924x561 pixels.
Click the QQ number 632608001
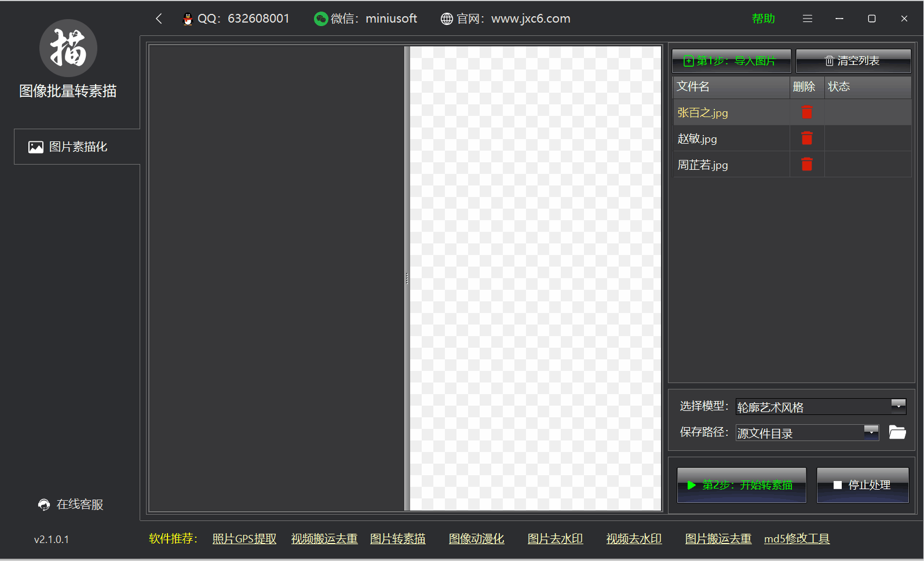[258, 19]
